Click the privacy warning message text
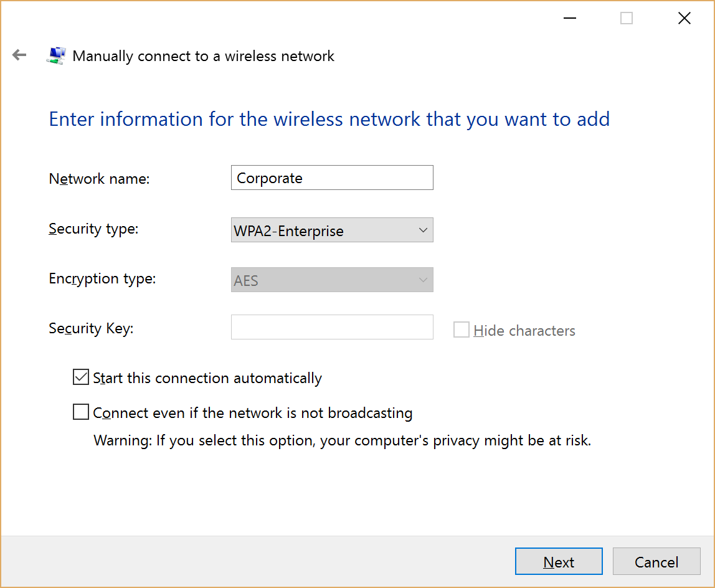 coord(343,440)
